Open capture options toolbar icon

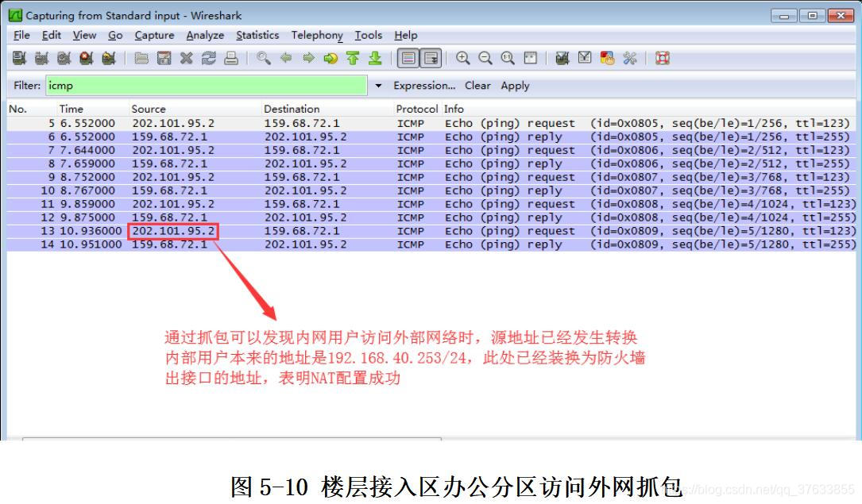pyautogui.click(x=42, y=58)
